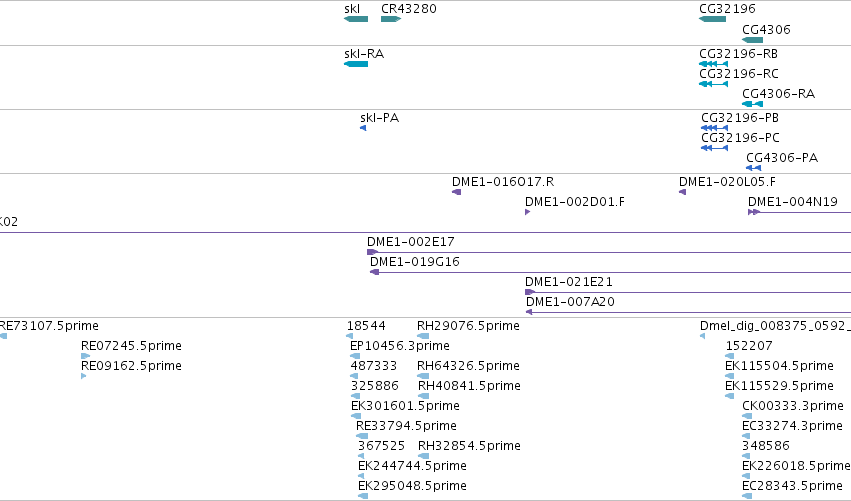The width and height of the screenshot is (851, 501).
Task: Click the DME1-016O17.R BAC end marker
Action: coord(456,192)
